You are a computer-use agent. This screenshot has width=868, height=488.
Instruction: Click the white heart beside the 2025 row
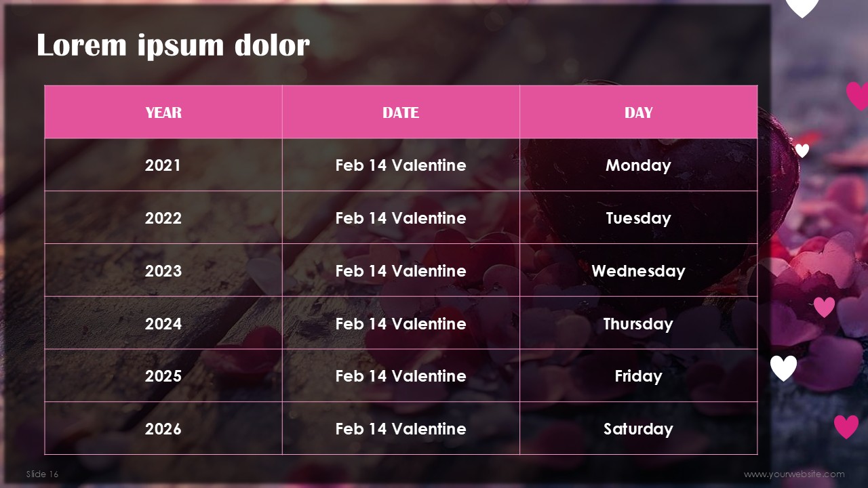pyautogui.click(x=783, y=368)
